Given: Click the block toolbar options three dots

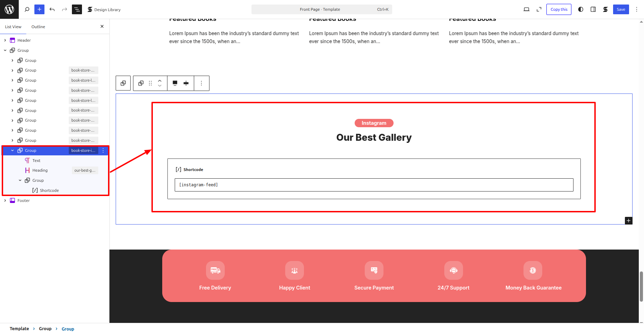Looking at the screenshot, I should point(201,83).
